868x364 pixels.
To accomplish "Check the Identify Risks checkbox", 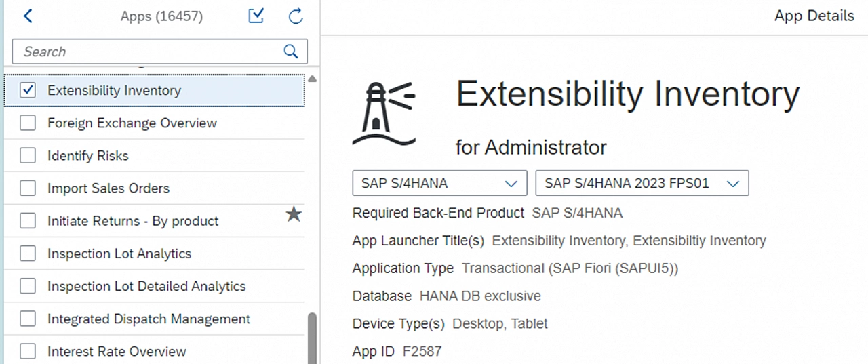I will tap(28, 155).
